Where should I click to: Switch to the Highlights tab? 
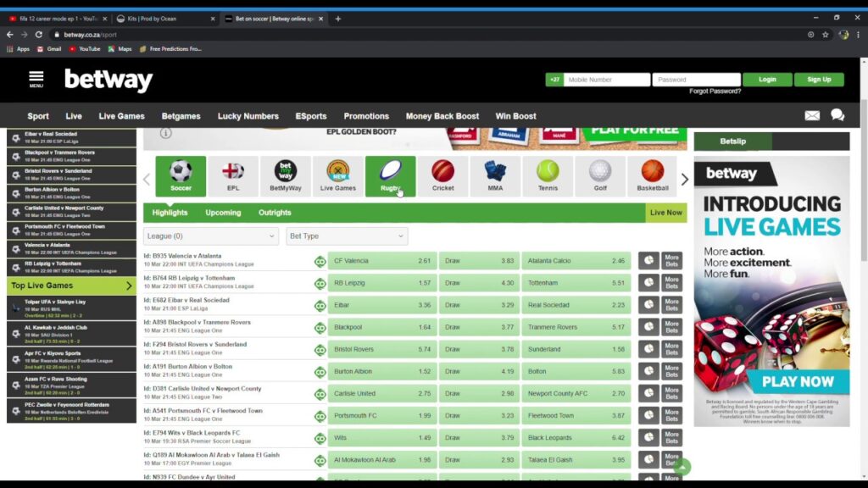(170, 213)
